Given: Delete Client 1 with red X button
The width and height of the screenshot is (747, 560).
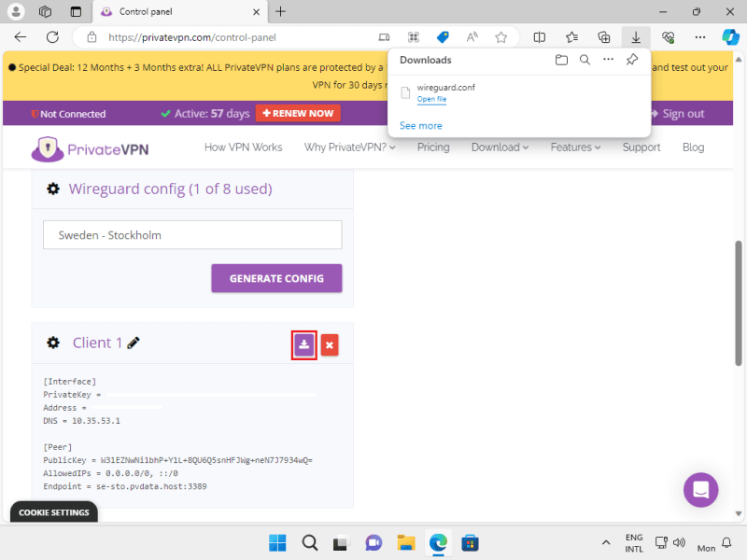Looking at the screenshot, I should 330,344.
